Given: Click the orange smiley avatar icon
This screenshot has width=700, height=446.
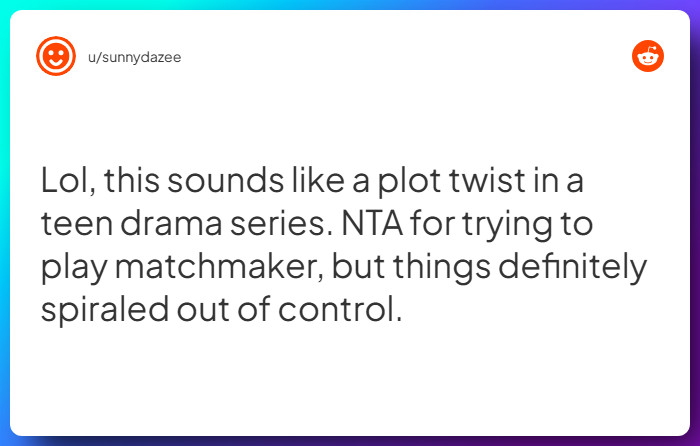Looking at the screenshot, I should (x=56, y=56).
